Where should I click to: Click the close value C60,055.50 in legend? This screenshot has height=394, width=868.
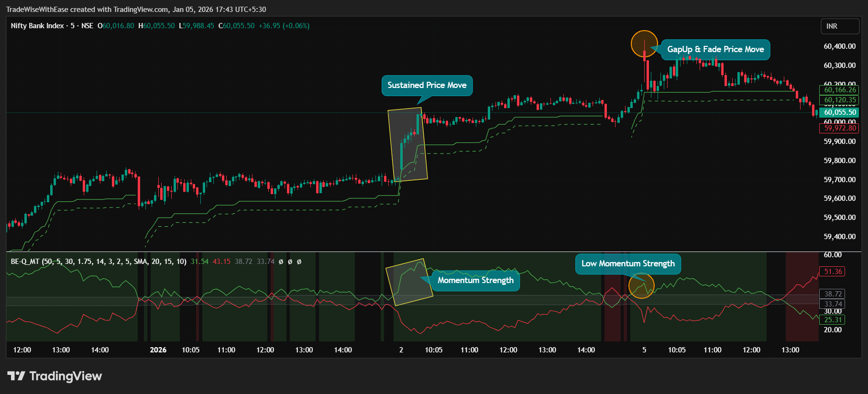pos(236,26)
